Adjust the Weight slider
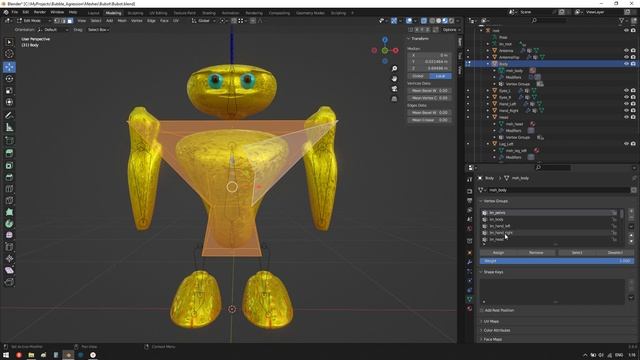The height and width of the screenshot is (360, 640). (x=557, y=261)
